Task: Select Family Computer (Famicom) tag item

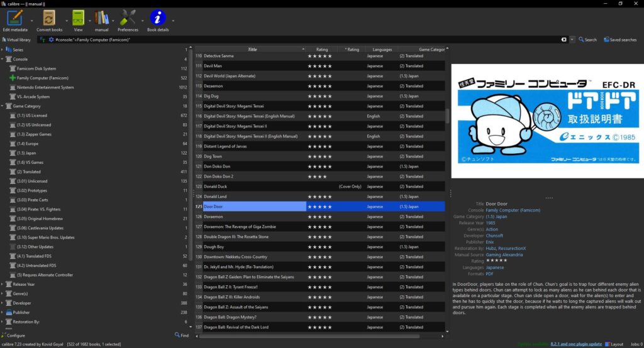Action: pos(42,78)
